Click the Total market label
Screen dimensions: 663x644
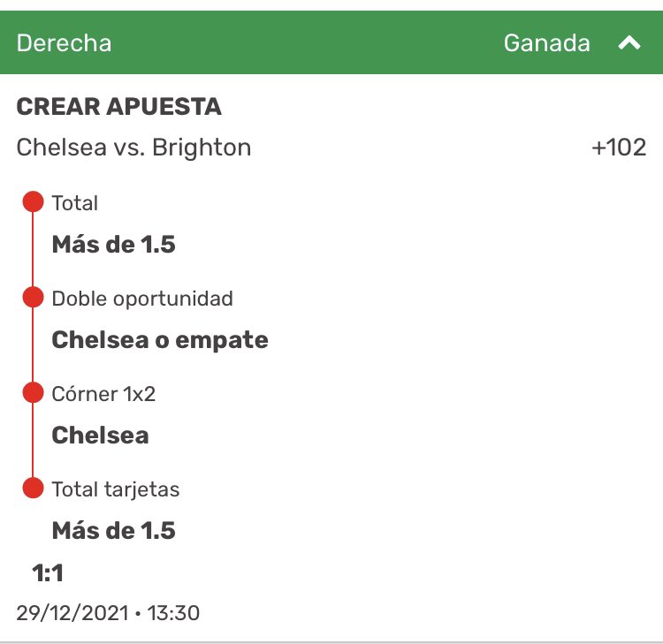pyautogui.click(x=75, y=203)
